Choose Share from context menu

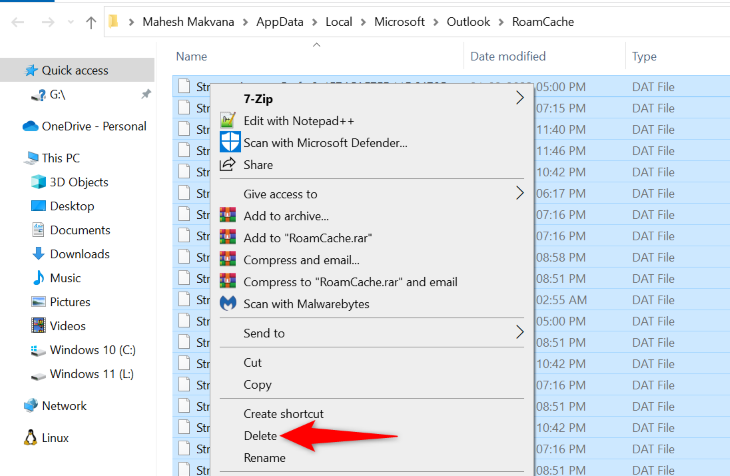coord(372,164)
